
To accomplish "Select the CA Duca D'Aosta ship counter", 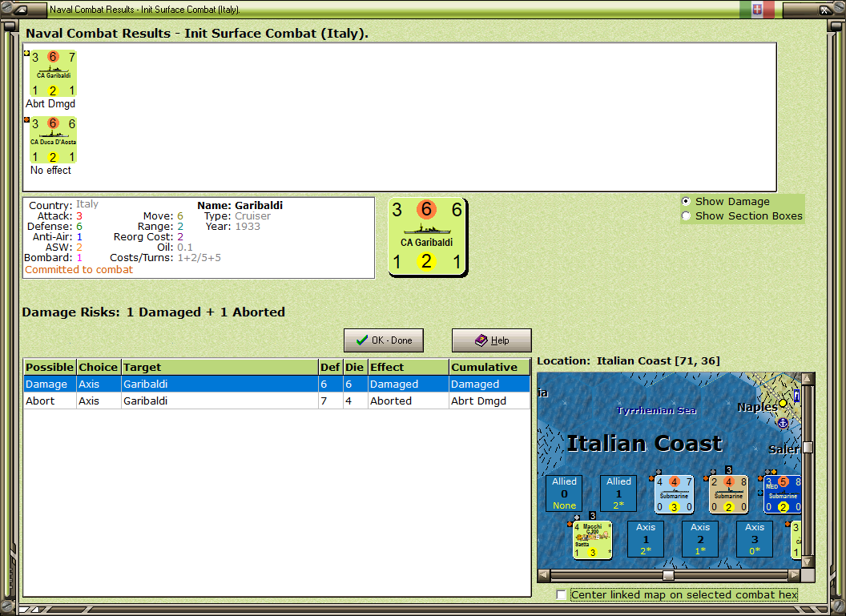I will (x=53, y=139).
